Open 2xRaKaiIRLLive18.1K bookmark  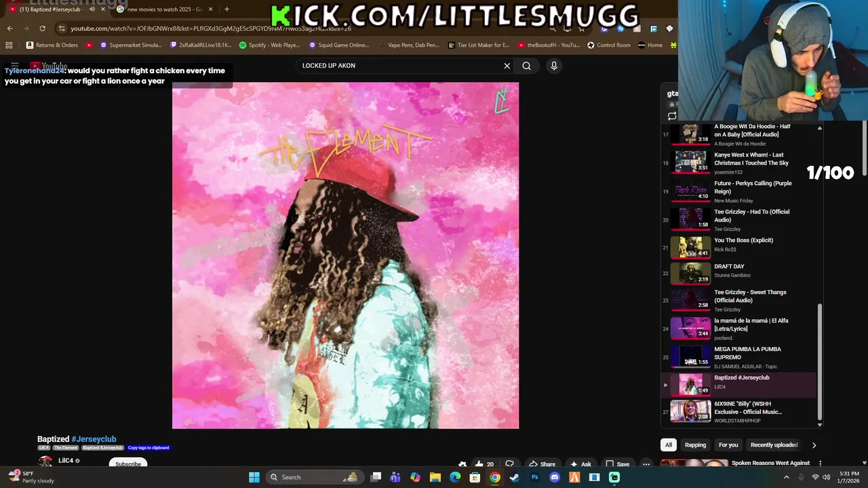coord(201,45)
